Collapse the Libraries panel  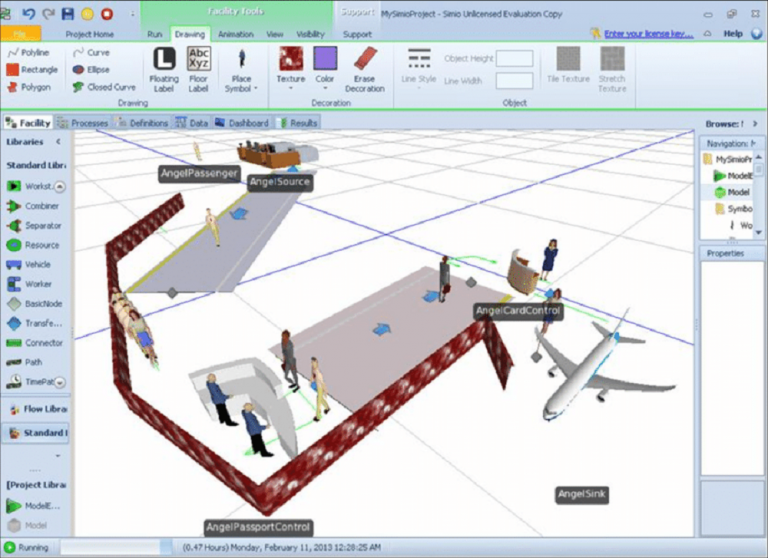click(57, 142)
